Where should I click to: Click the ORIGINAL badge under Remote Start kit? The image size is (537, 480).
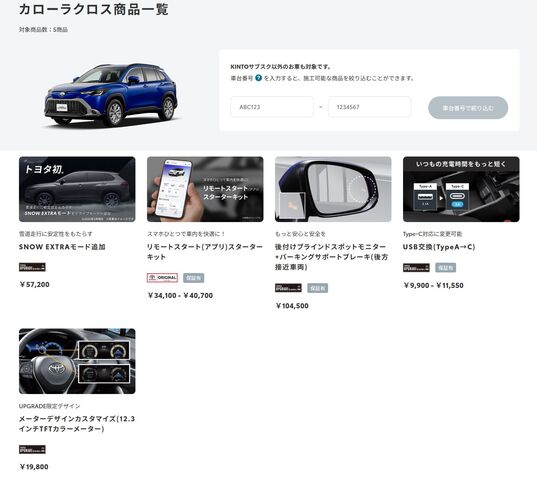coord(162,278)
